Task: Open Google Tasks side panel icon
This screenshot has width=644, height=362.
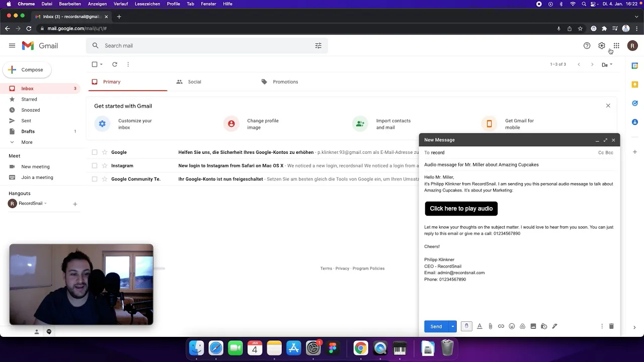Action: pos(635,103)
